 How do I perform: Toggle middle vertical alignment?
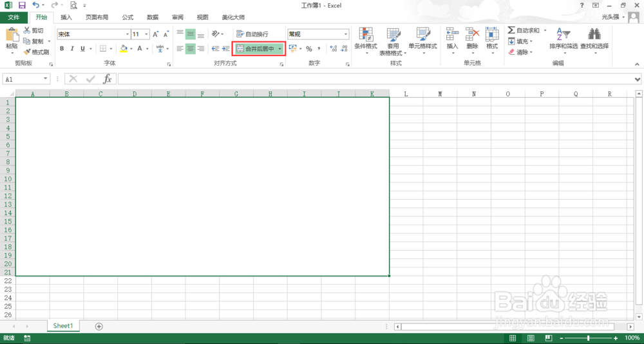pyautogui.click(x=190, y=33)
